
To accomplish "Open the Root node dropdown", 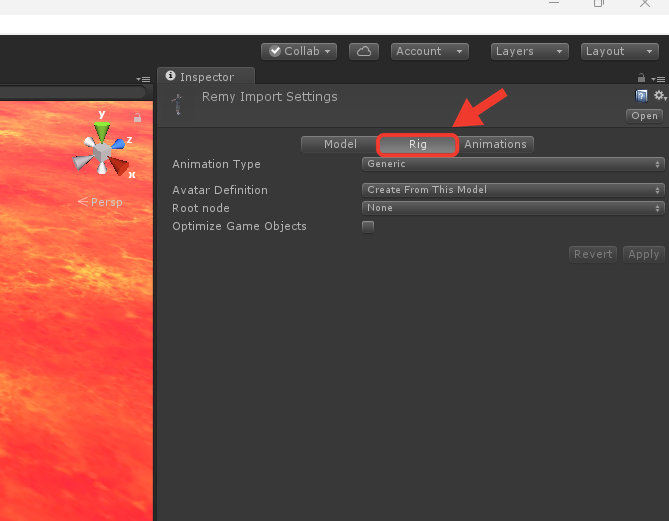I will (513, 208).
